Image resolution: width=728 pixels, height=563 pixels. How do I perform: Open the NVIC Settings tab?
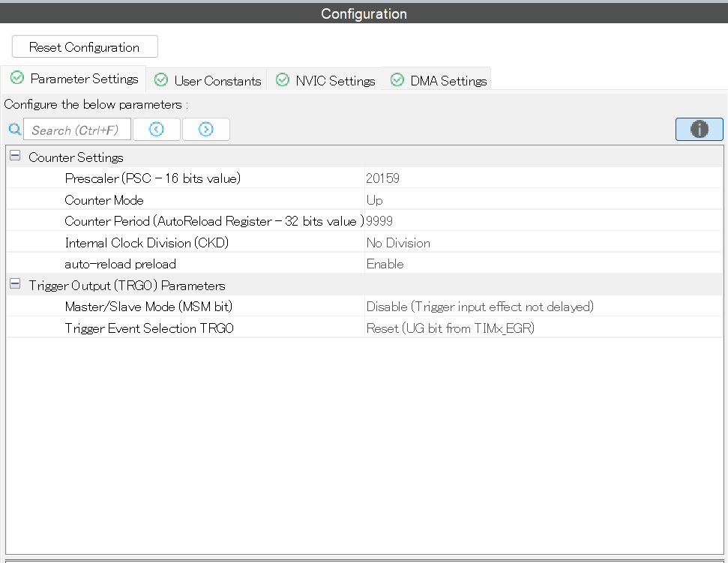(335, 81)
